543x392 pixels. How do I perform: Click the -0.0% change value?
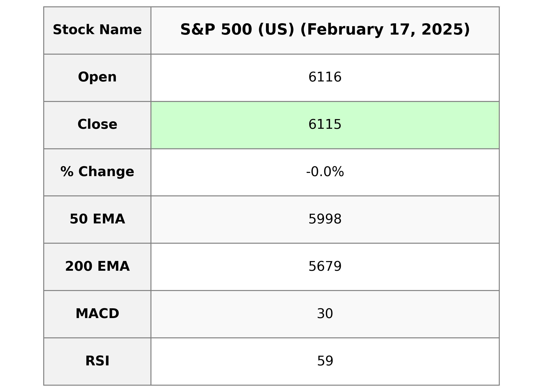325,172
